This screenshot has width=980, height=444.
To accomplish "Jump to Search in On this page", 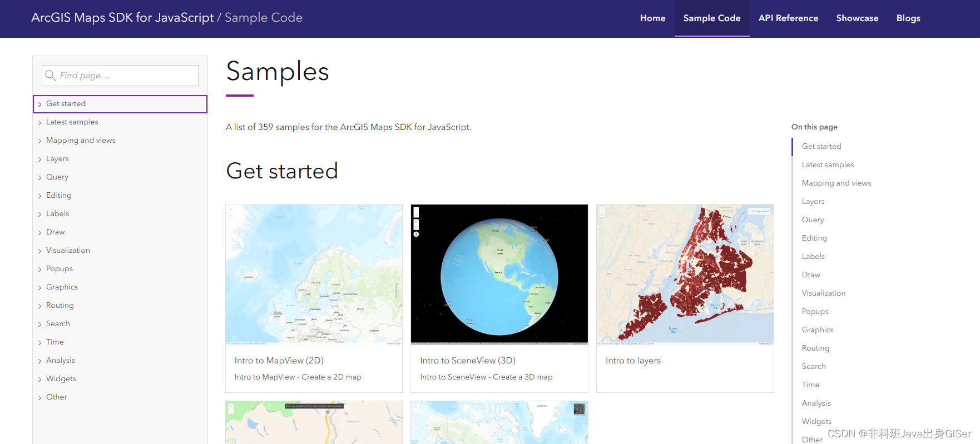I will 814,366.
